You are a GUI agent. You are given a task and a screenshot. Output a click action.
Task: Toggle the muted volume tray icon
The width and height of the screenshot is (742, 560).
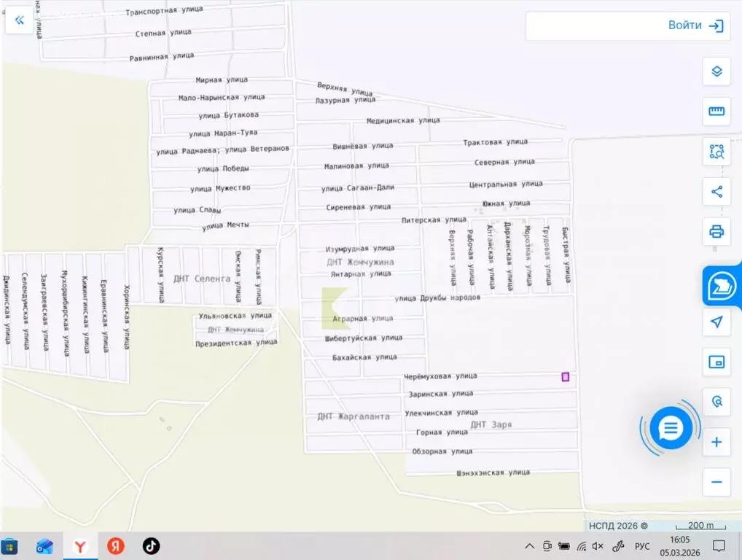coord(598,545)
